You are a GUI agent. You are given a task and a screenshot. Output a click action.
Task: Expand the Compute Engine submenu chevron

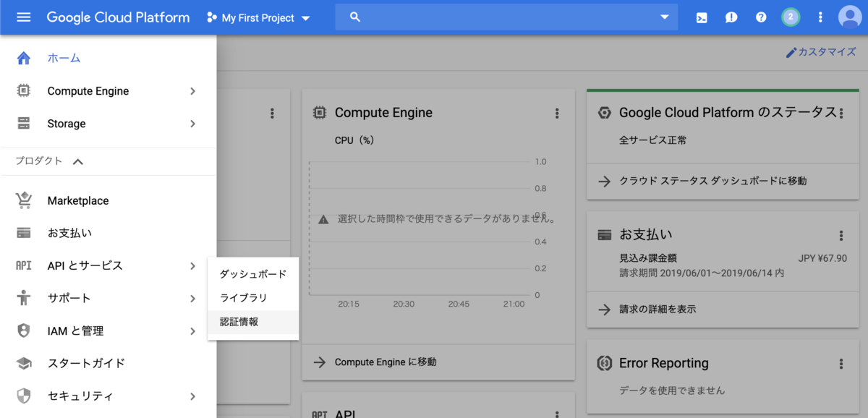(192, 91)
